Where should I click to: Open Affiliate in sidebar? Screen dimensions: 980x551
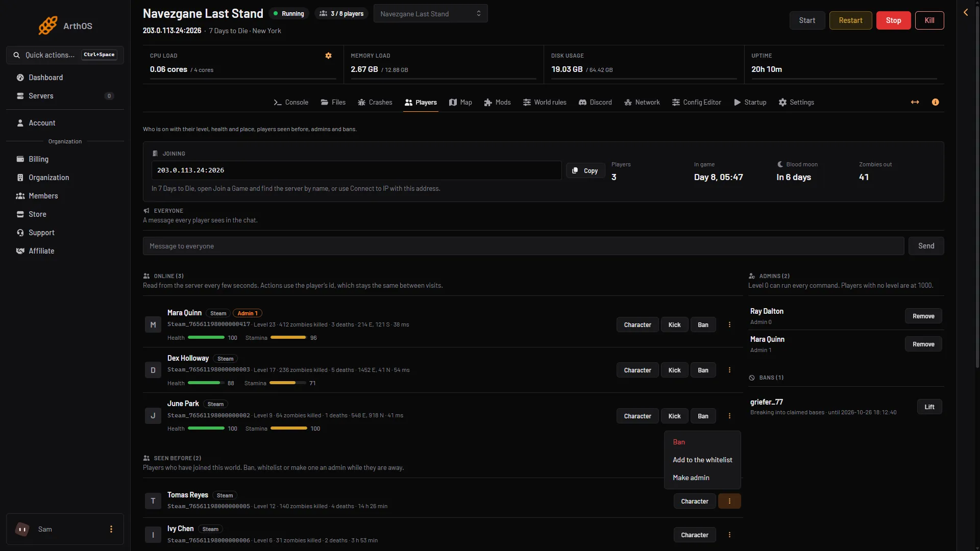tap(65, 251)
